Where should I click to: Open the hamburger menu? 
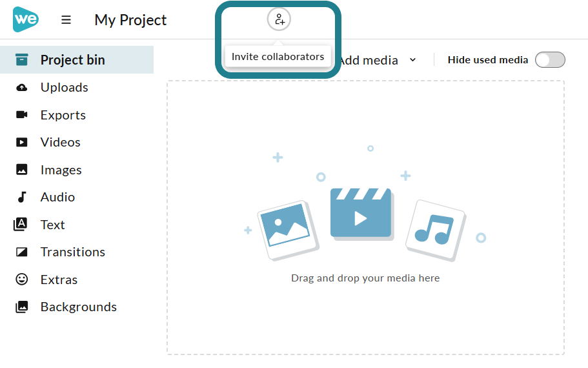[66, 19]
